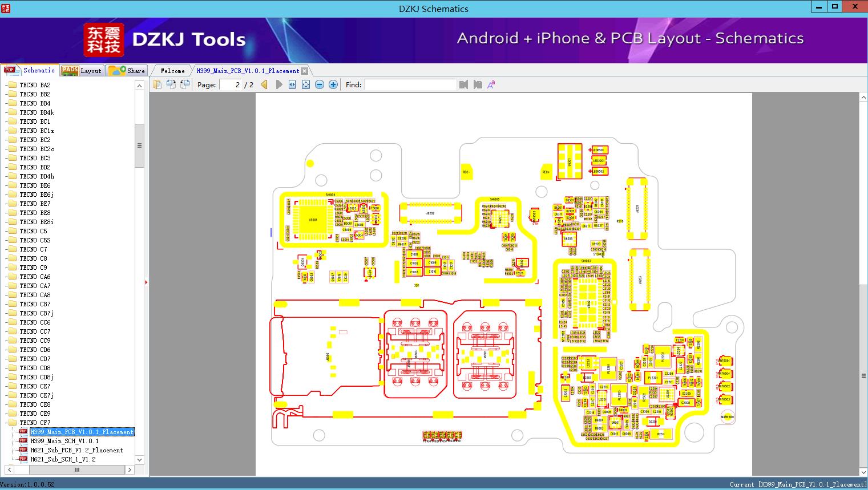This screenshot has width=868, height=490.
Task: Go to the previous page arrow
Action: (264, 84)
